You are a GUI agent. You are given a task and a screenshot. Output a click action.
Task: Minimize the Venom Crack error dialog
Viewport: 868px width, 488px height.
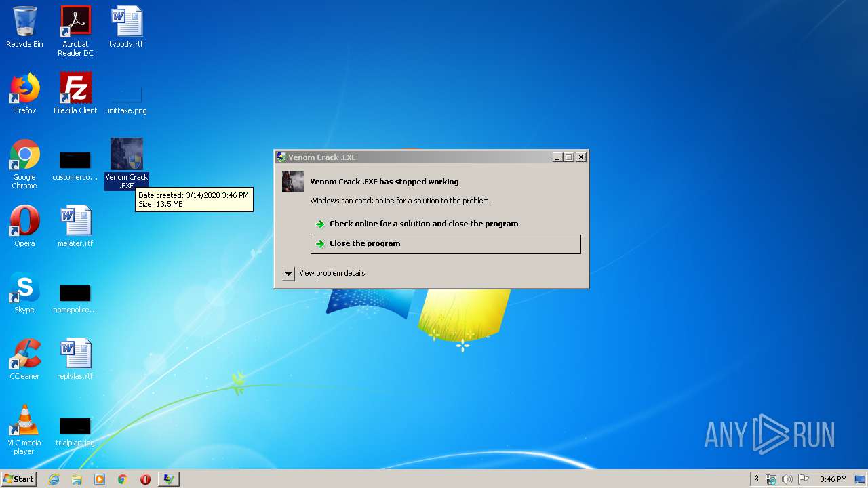557,157
